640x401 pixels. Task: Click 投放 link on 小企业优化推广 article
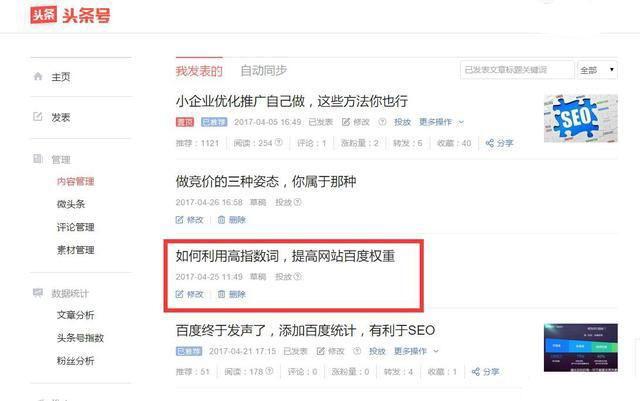(402, 122)
